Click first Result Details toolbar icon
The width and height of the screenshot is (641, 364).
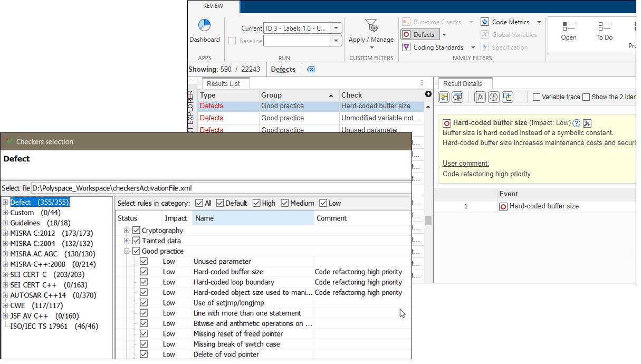pos(444,97)
